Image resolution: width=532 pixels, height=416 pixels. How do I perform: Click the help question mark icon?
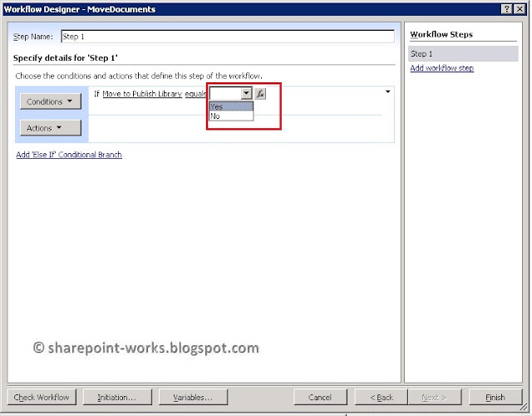coord(506,9)
